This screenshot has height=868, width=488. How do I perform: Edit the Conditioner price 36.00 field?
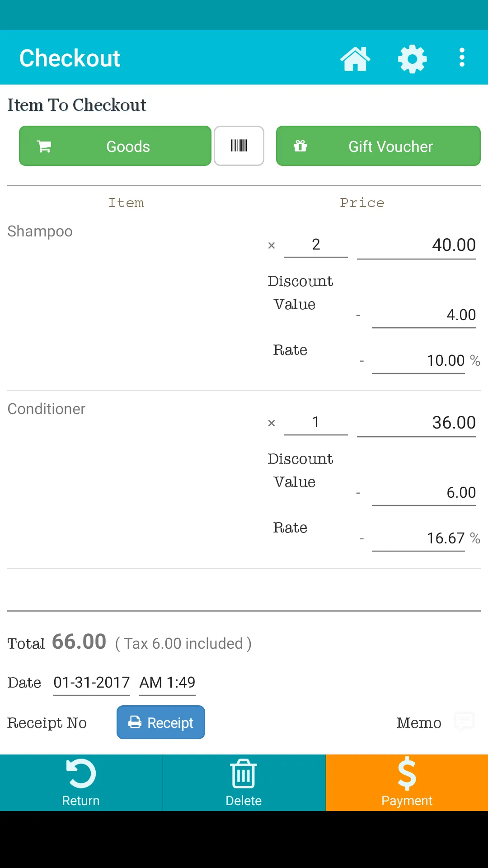[x=417, y=423]
